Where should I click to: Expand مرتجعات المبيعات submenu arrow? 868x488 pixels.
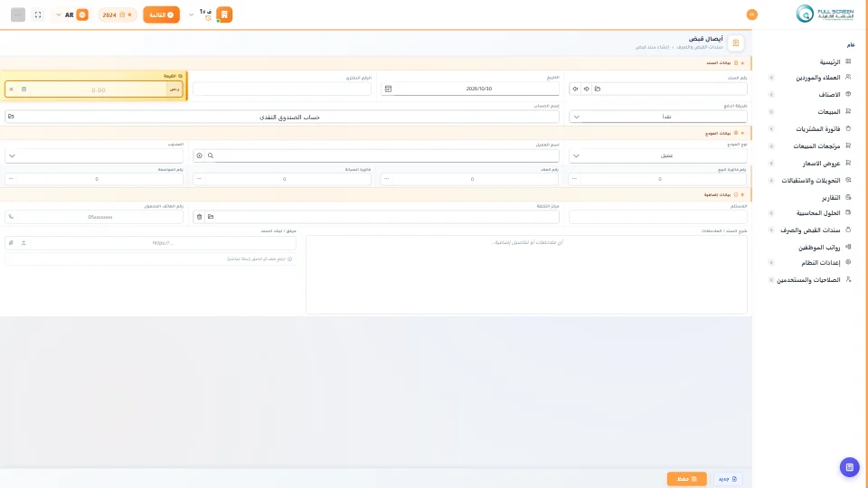pyautogui.click(x=771, y=146)
